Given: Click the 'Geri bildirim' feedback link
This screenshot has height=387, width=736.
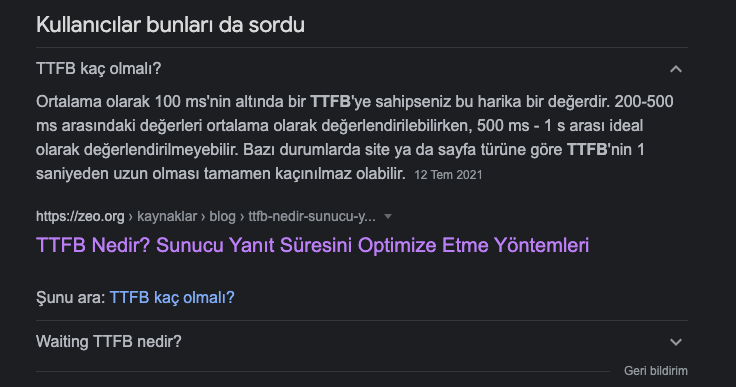Looking at the screenshot, I should [x=656, y=371].
